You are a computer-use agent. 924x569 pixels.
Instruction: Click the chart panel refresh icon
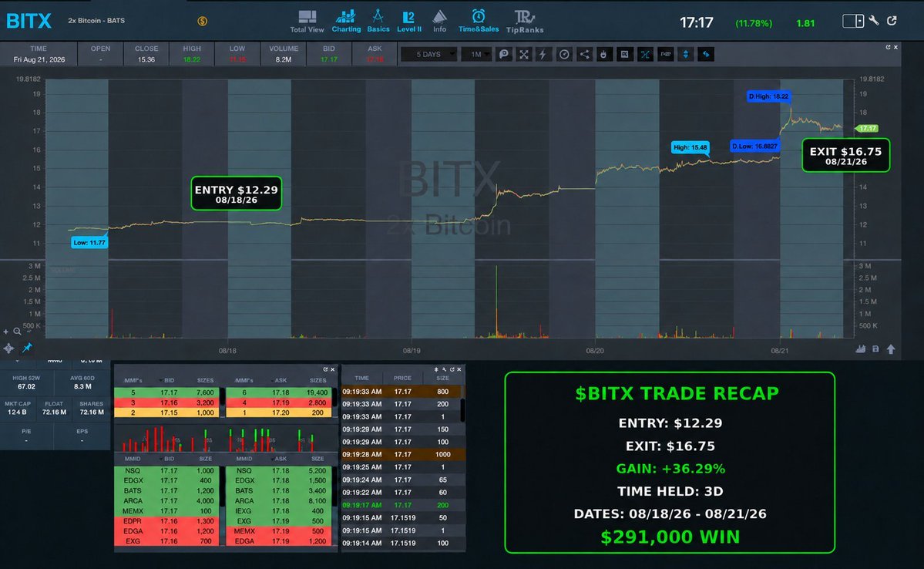tap(888, 47)
